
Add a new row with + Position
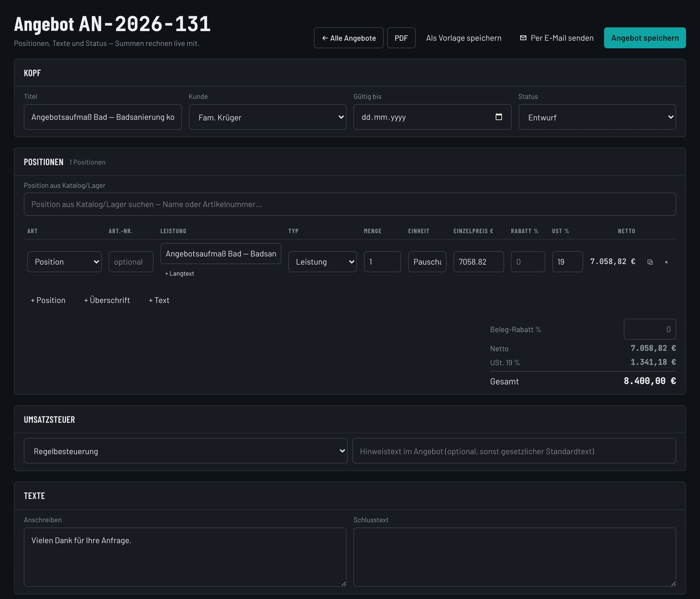point(48,300)
